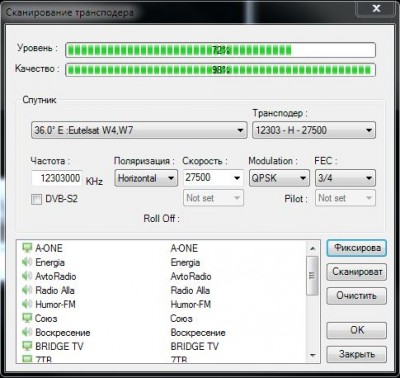Click the TV icon next to A-ONE

(x=27, y=248)
